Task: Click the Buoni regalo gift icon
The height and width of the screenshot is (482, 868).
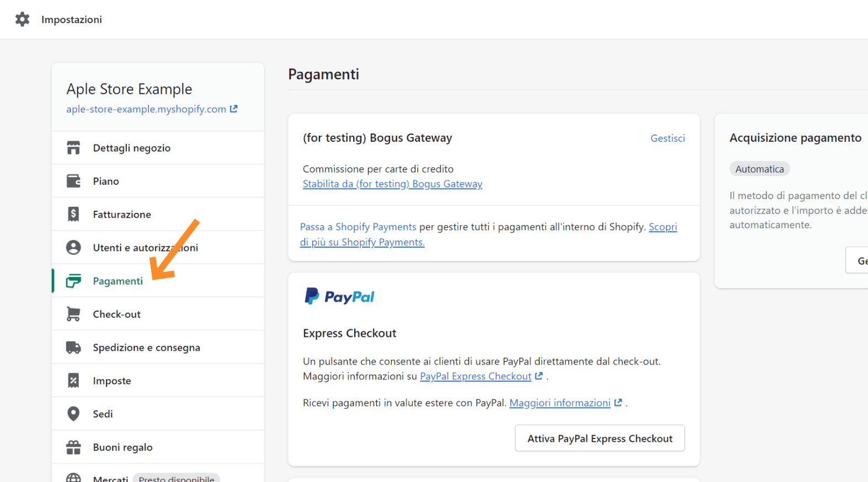Action: (73, 447)
